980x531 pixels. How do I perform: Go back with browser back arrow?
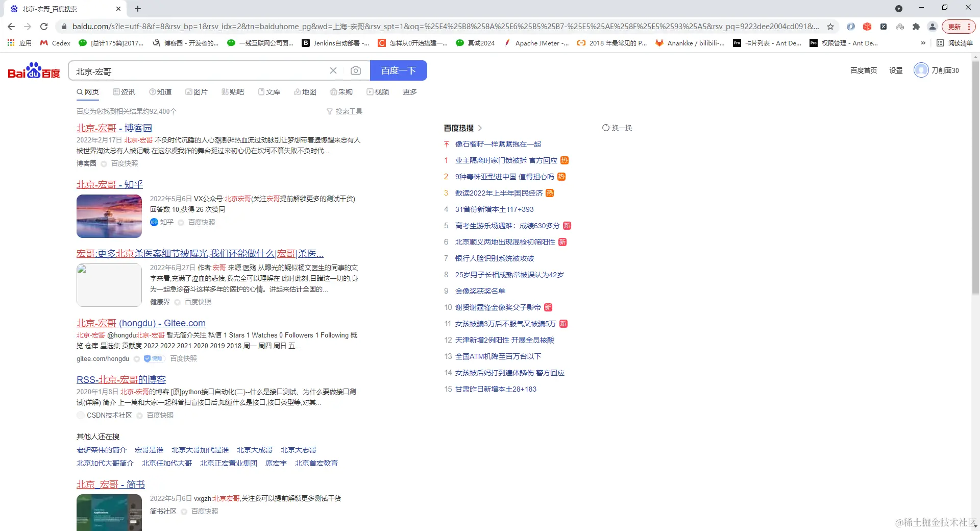(x=11, y=27)
